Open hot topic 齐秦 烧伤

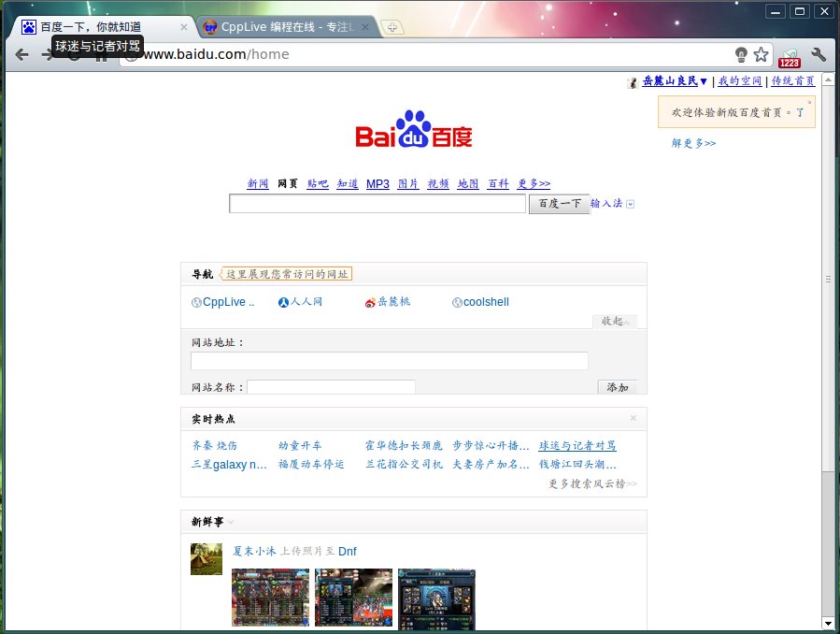coord(214,445)
